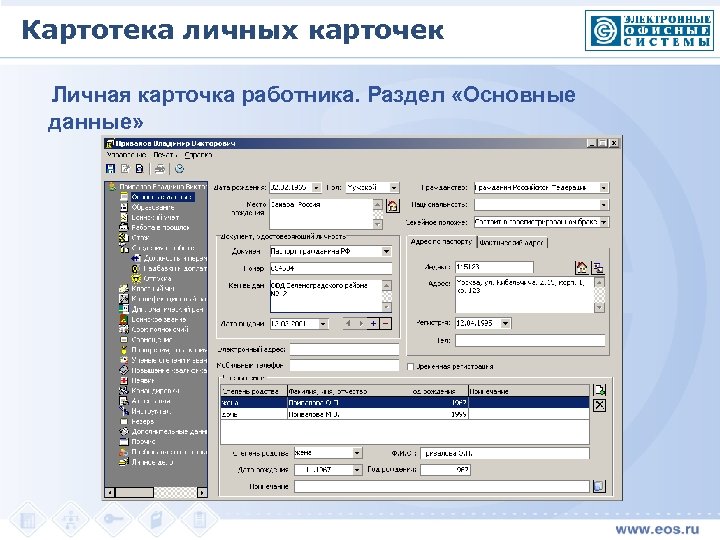Open the Управление menu

pos(126,155)
